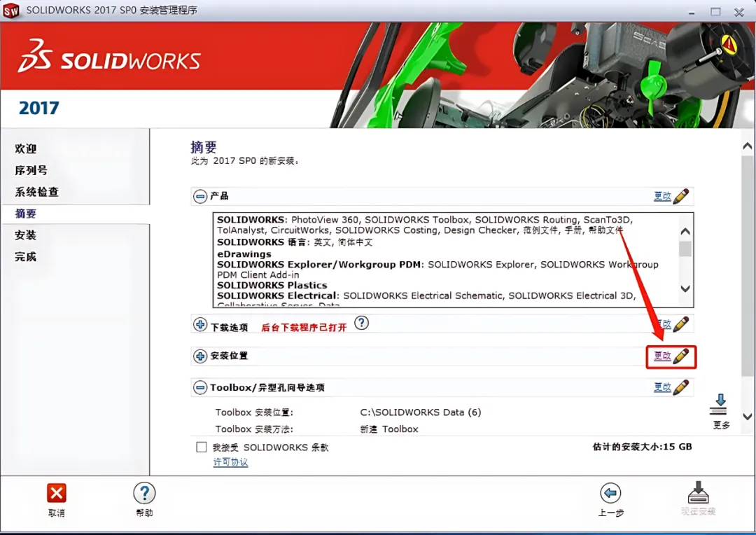Click the main page scroll-up arrow
The image size is (756, 535).
pyautogui.click(x=748, y=146)
